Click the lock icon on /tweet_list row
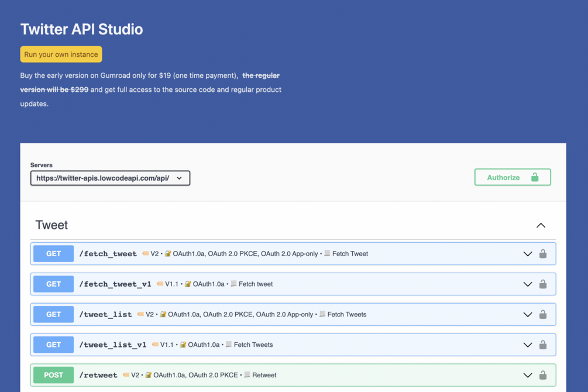 point(543,315)
